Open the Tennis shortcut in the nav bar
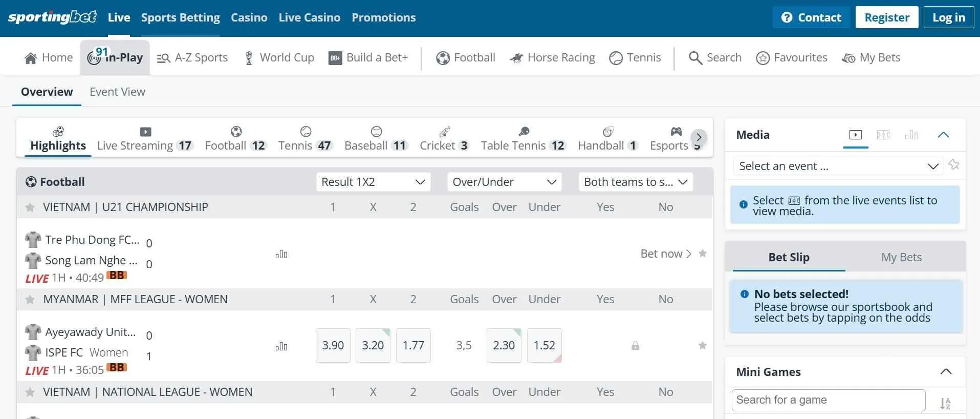Viewport: 980px width, 419px height. pyautogui.click(x=635, y=57)
